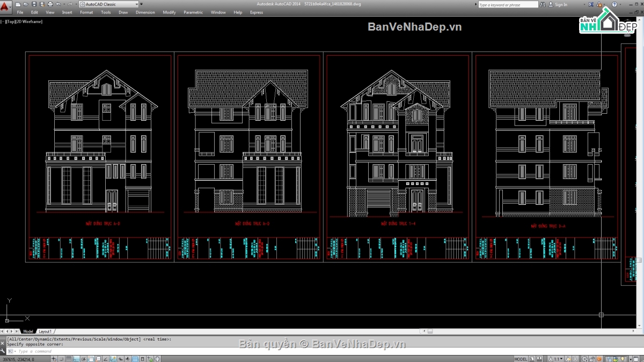Click the Undo arrow icon
Screen dimensions: 644x362
pos(58,4)
